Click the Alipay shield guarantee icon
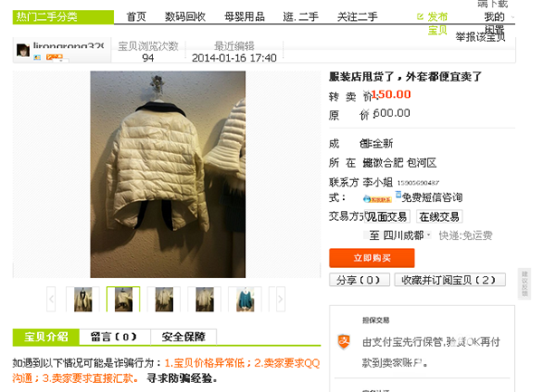This screenshot has height=392, width=543. pyautogui.click(x=344, y=342)
